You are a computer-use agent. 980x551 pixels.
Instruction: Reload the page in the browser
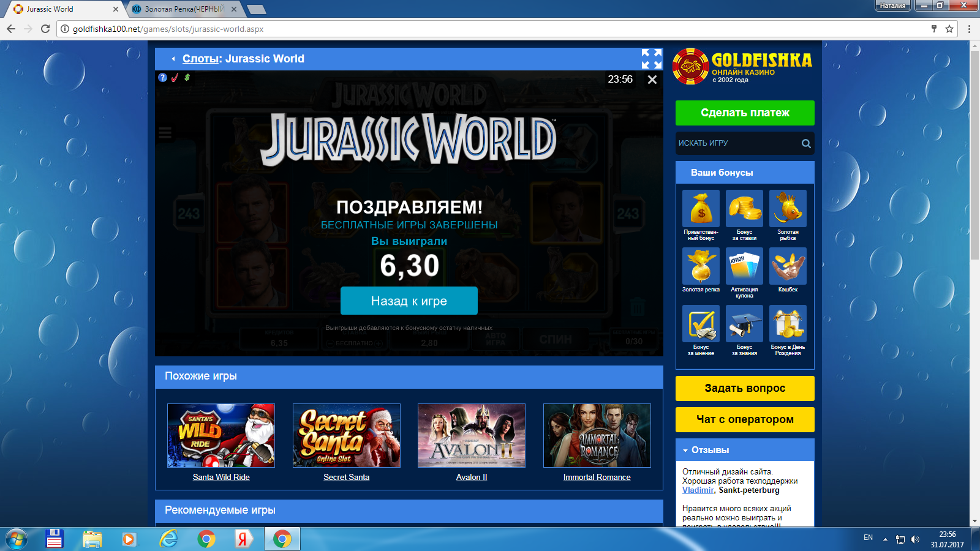click(x=45, y=29)
